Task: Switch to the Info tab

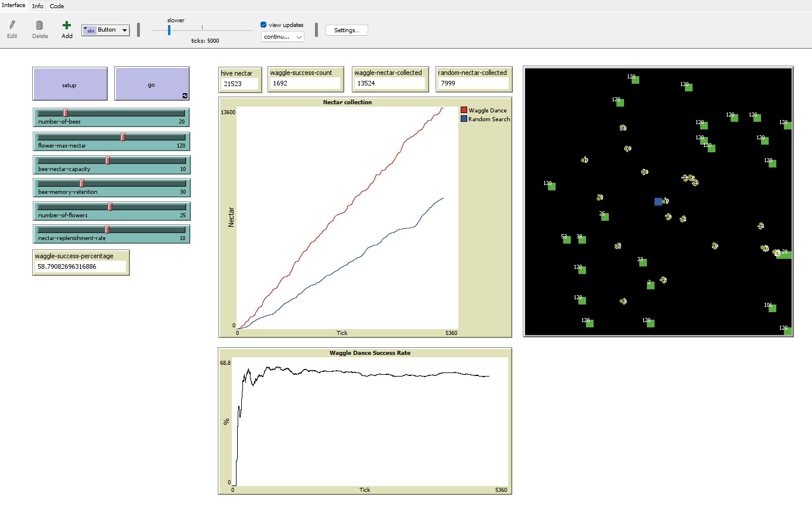Action: pyautogui.click(x=37, y=6)
